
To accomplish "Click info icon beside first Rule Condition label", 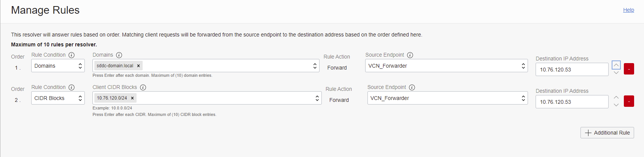I will coord(72,55).
